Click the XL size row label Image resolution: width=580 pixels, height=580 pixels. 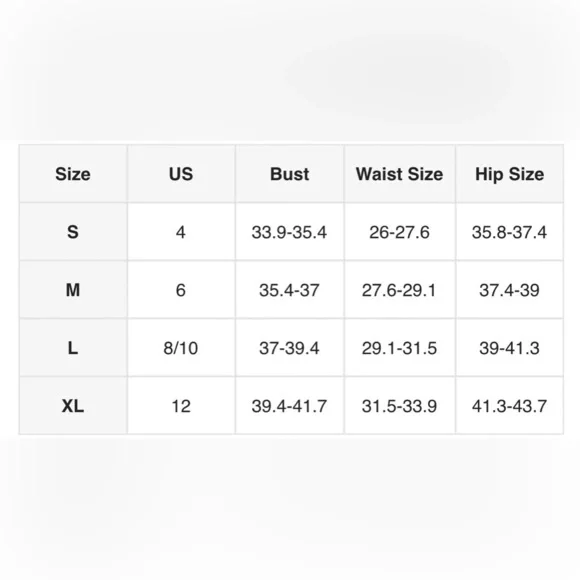(x=73, y=406)
